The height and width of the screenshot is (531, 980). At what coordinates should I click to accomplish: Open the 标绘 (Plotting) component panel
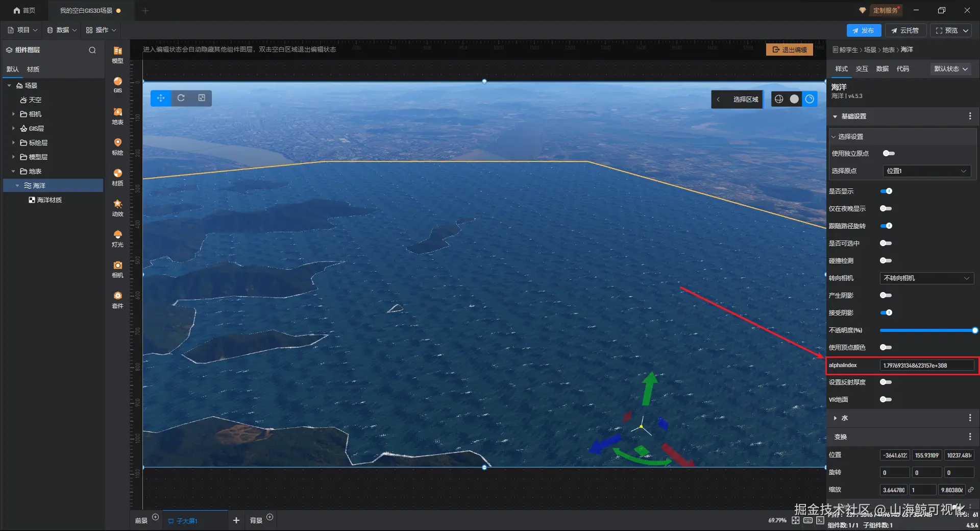pyautogui.click(x=117, y=147)
